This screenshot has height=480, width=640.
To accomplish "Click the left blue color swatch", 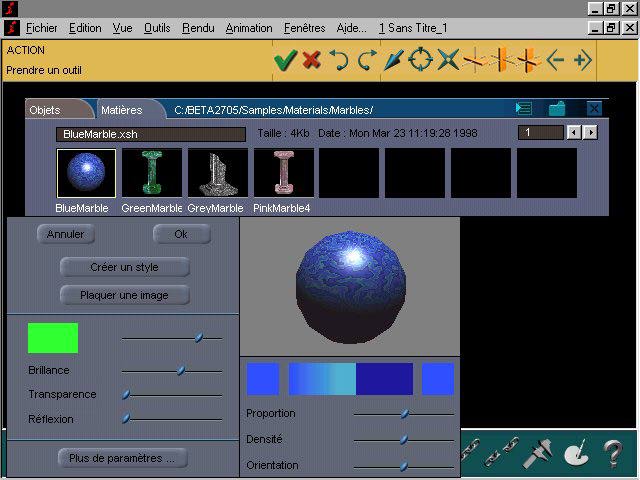I will [263, 379].
